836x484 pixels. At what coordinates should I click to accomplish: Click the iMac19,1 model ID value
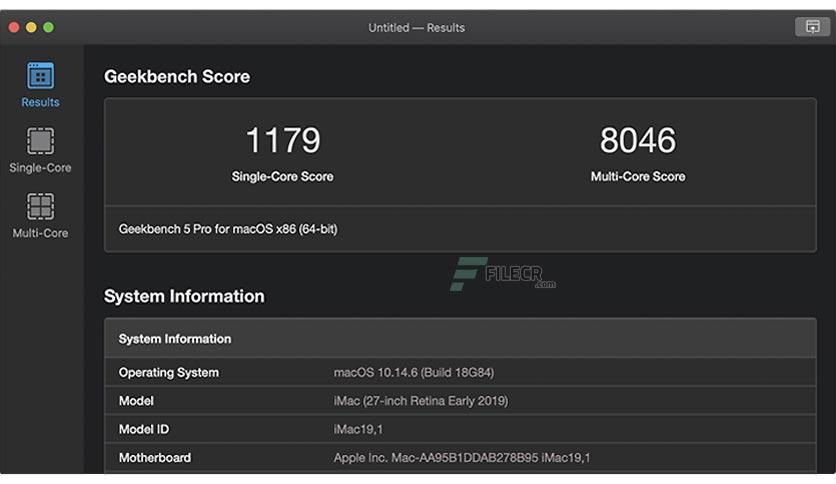click(358, 429)
